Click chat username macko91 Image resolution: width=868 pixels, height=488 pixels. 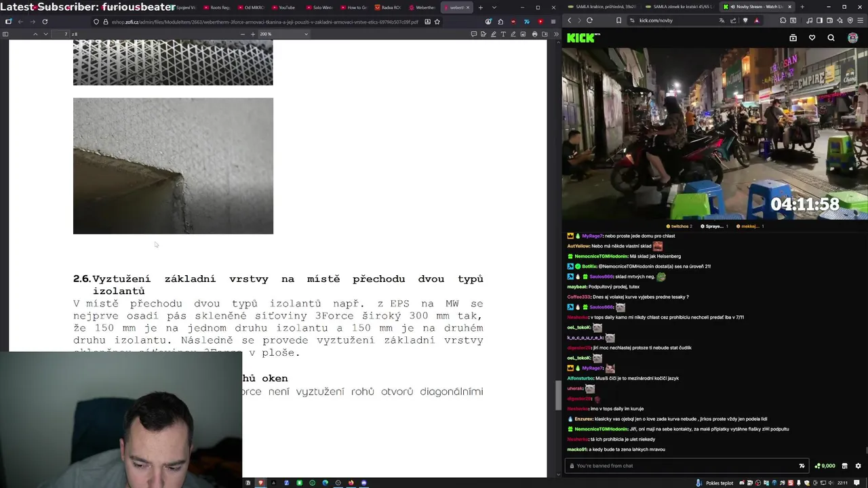coord(577,449)
